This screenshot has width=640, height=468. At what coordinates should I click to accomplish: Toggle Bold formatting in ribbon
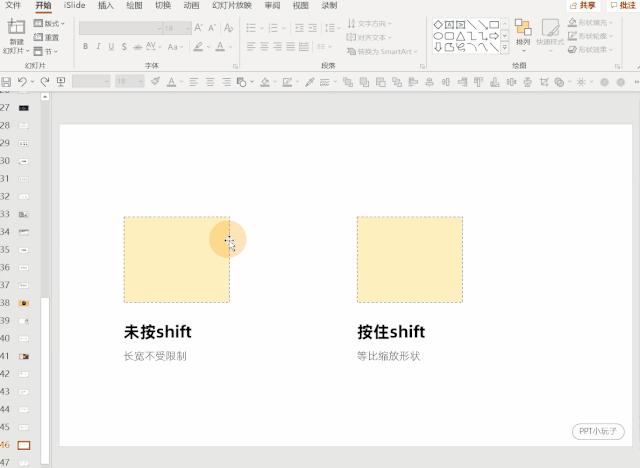point(85,47)
